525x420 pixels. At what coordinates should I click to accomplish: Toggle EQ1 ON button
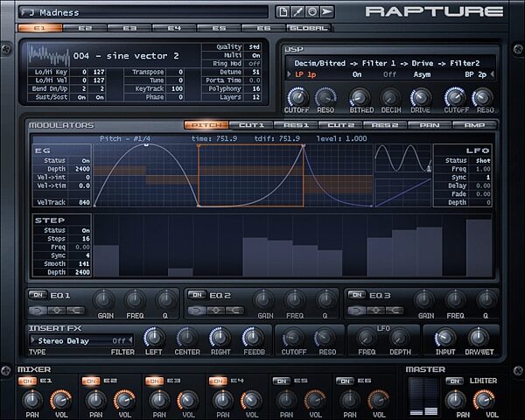pos(38,295)
